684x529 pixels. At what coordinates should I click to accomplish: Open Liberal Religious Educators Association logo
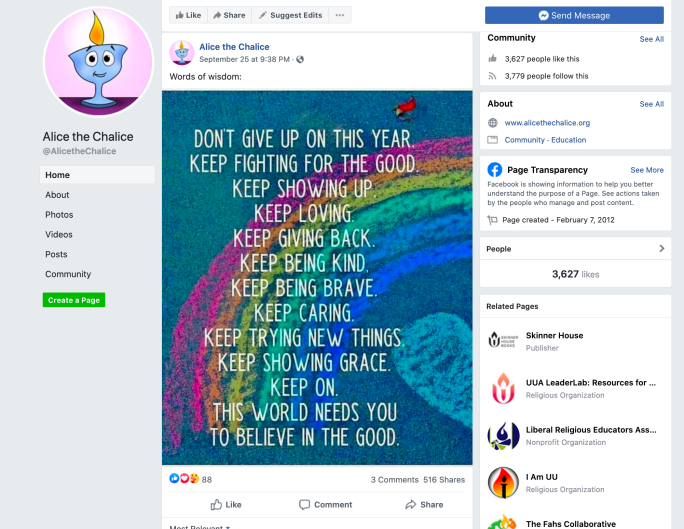(x=503, y=436)
